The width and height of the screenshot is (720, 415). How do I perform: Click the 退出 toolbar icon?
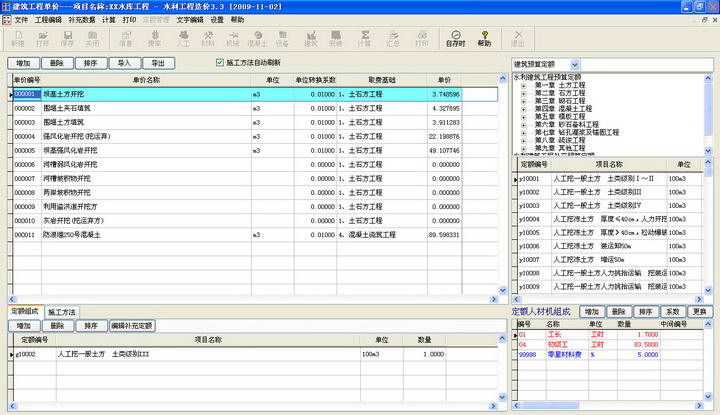[x=517, y=40]
